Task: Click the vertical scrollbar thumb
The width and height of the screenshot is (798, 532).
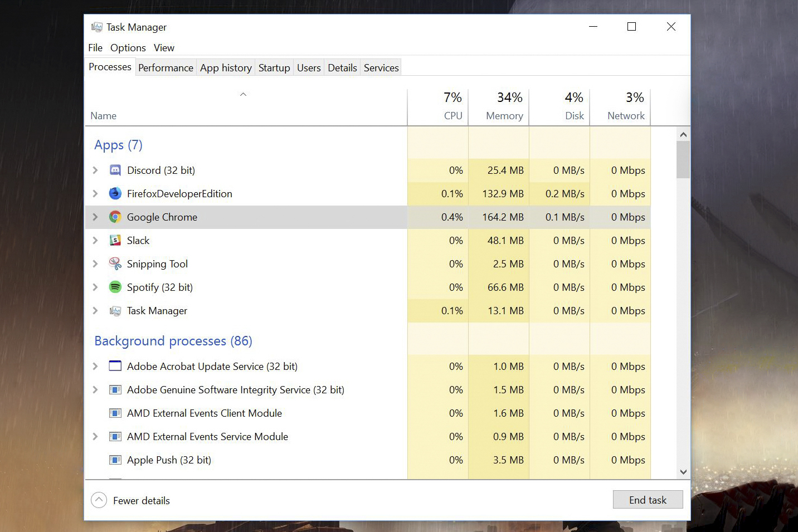Action: (x=683, y=159)
